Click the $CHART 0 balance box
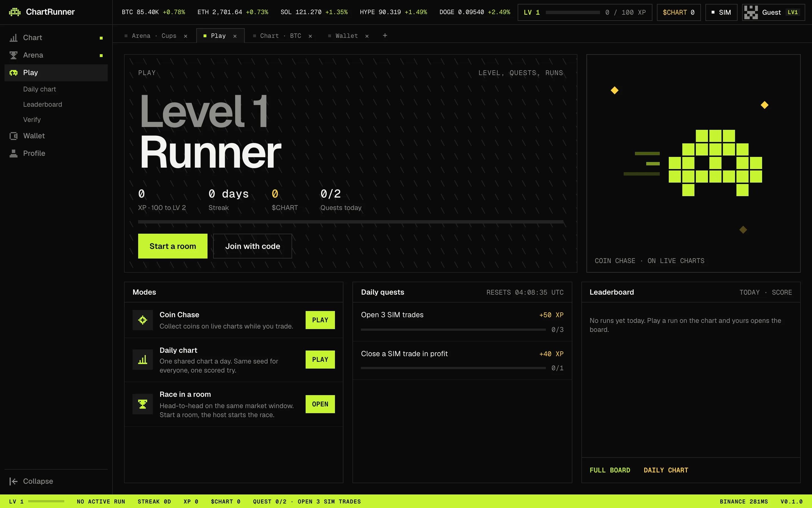This screenshot has height=508, width=812. tap(678, 12)
